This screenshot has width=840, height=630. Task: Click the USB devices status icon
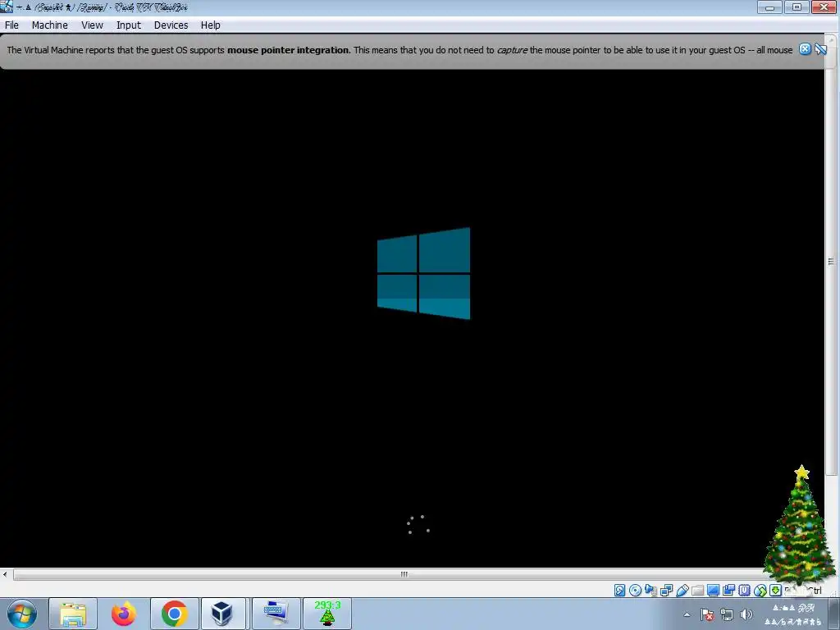click(682, 591)
